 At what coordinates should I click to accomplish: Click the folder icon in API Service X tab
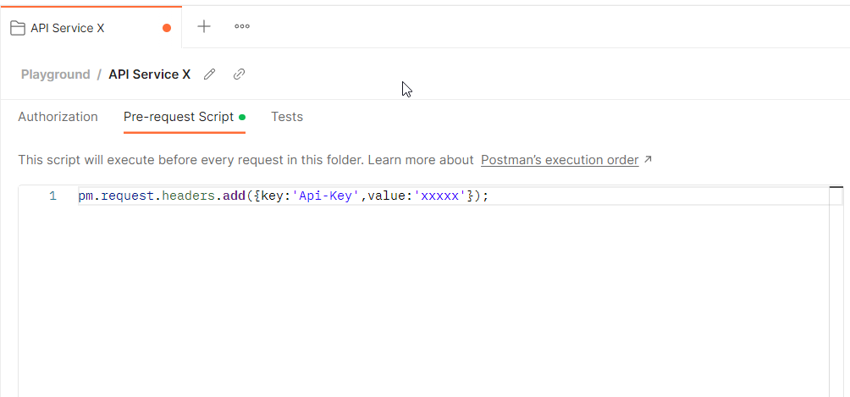tap(18, 28)
